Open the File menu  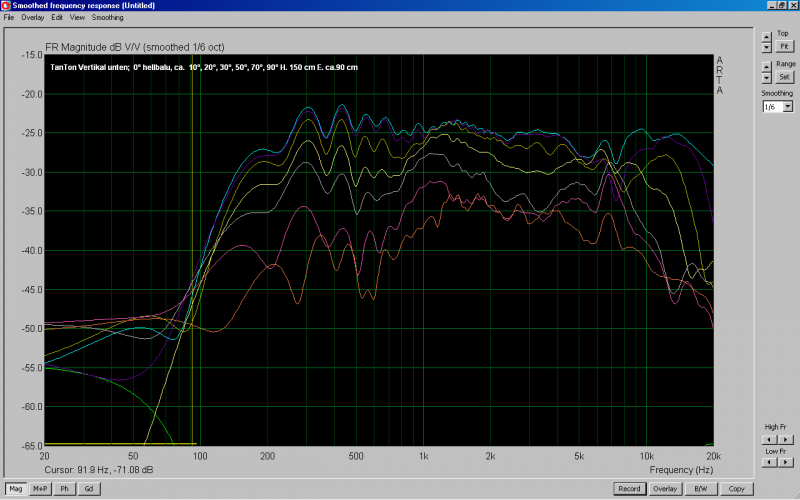click(10, 18)
